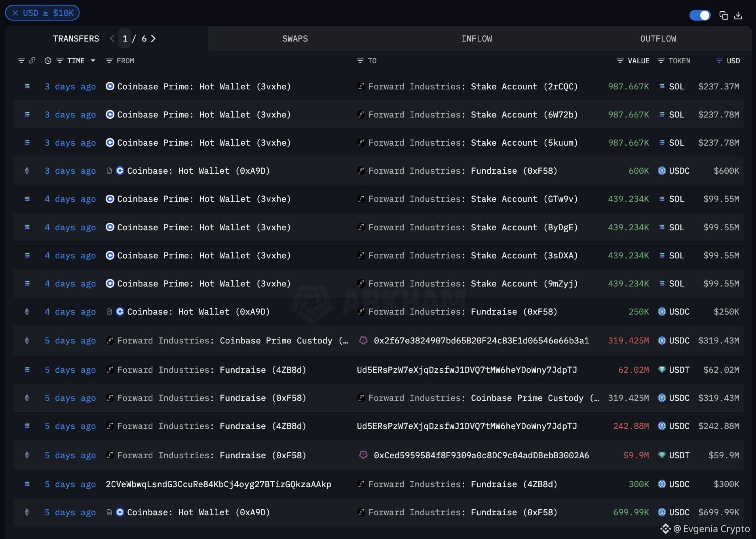The height and width of the screenshot is (539, 756).
Task: Click the 62.02M value cell
Action: pos(633,370)
